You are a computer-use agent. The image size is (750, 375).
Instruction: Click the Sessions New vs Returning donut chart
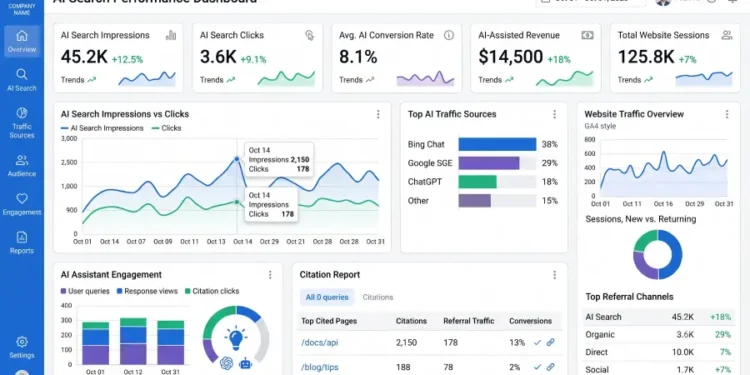coord(658,254)
